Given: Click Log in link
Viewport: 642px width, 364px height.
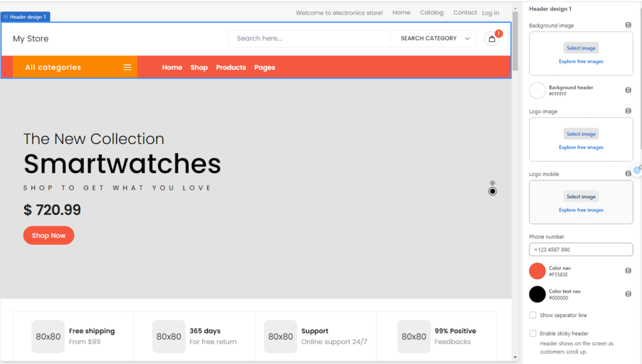Looking at the screenshot, I should coord(490,13).
